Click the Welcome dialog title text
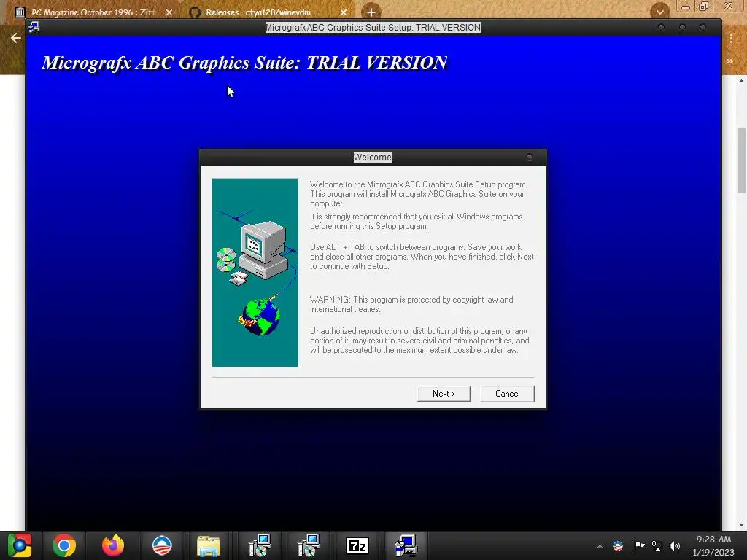The height and width of the screenshot is (560, 747). (x=373, y=157)
